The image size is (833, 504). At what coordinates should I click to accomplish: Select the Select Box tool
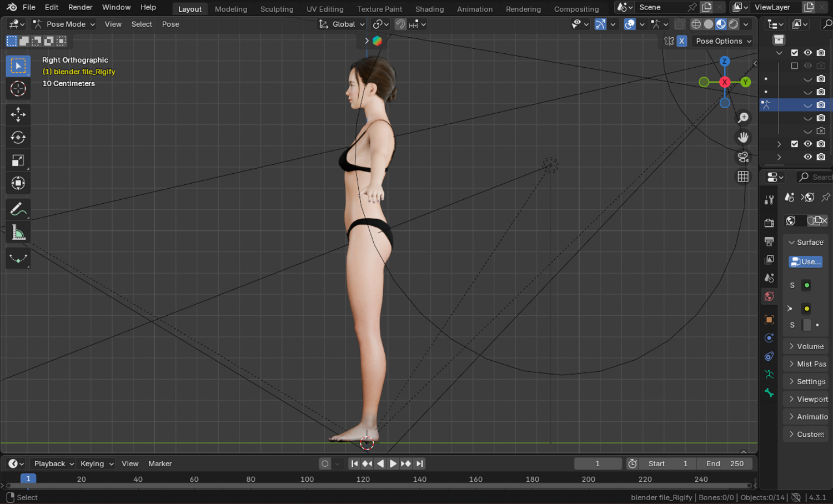point(18,66)
